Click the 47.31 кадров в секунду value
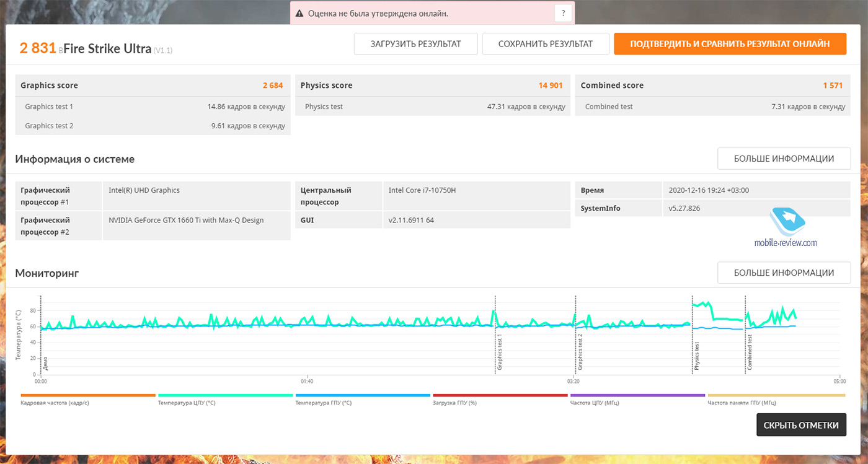868x464 pixels. pyautogui.click(x=526, y=107)
